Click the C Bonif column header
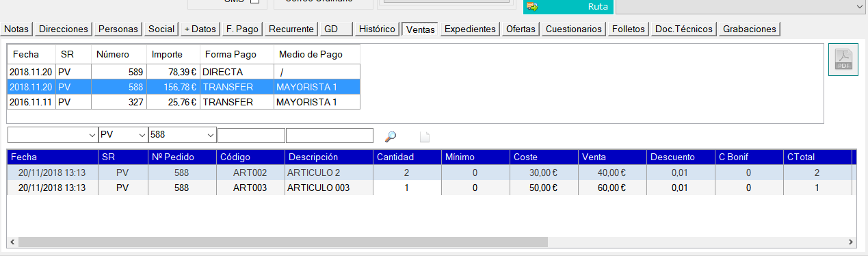The image size is (868, 256). (x=749, y=157)
